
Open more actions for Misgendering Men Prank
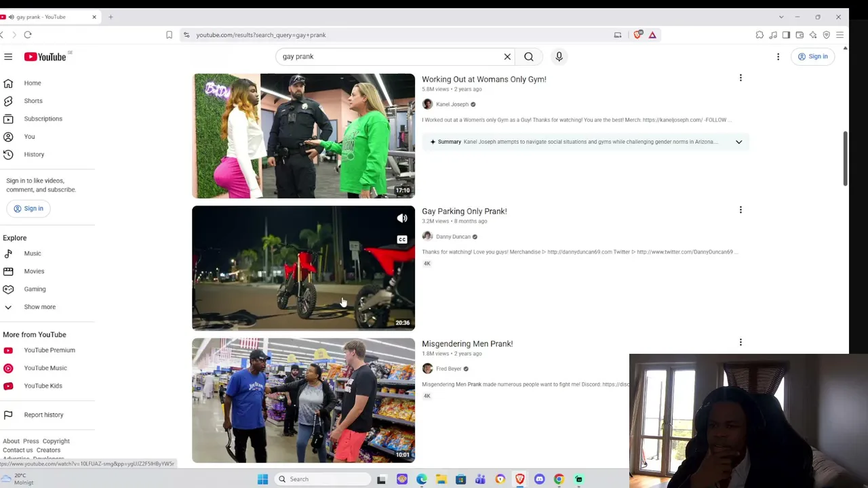tap(741, 342)
